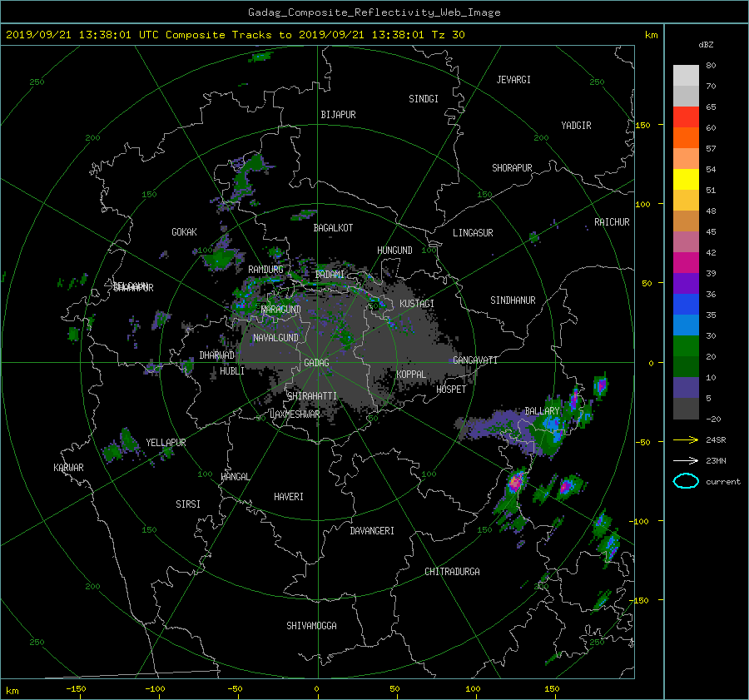The height and width of the screenshot is (700, 749).
Task: Click the NARAGUND city label
Action: tap(281, 310)
